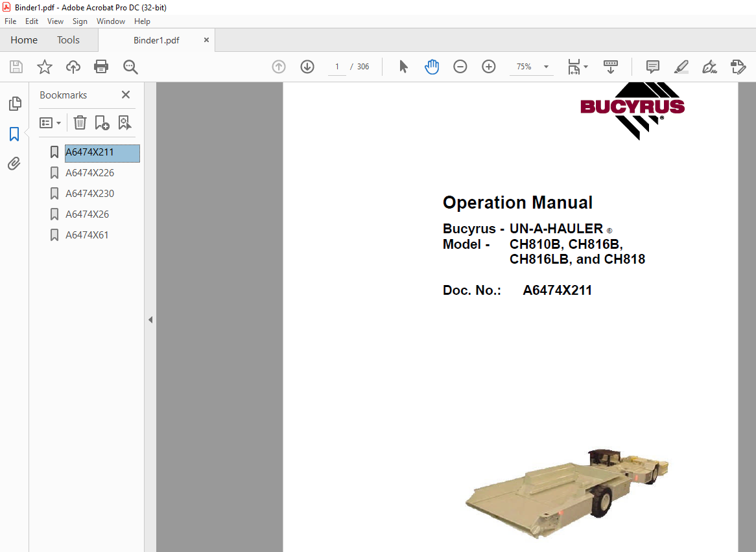
Task: Open the send-file-for-comments tool
Action: coord(738,67)
